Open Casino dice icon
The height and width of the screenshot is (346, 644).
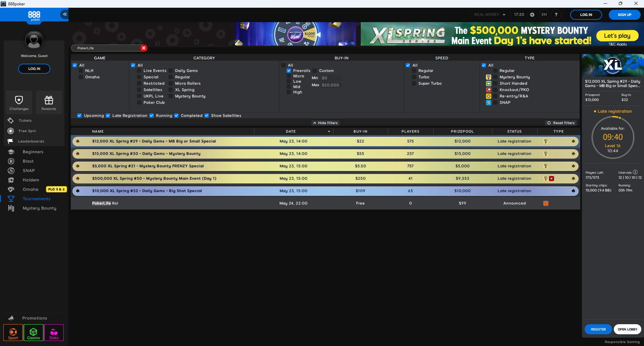(x=34, y=333)
